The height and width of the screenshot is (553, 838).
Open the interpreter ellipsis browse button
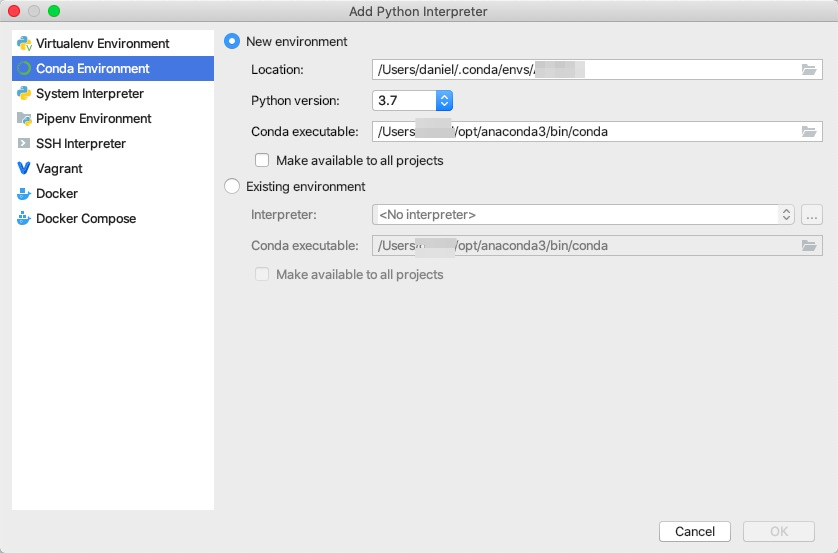pos(812,215)
